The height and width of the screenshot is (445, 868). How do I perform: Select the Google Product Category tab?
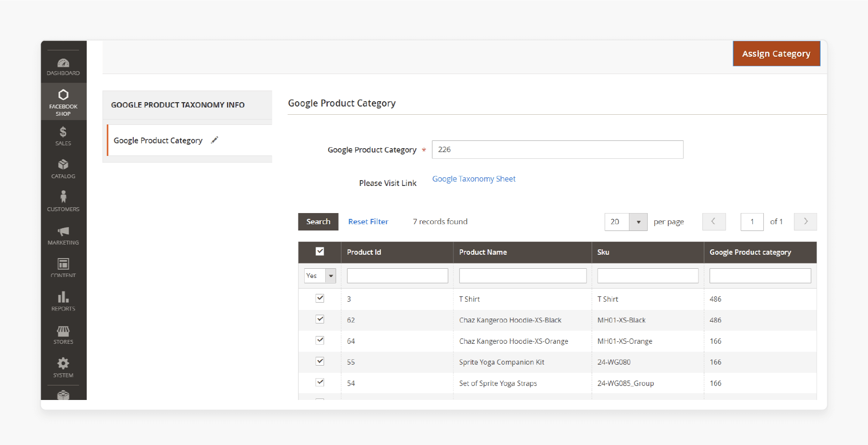coord(189,140)
